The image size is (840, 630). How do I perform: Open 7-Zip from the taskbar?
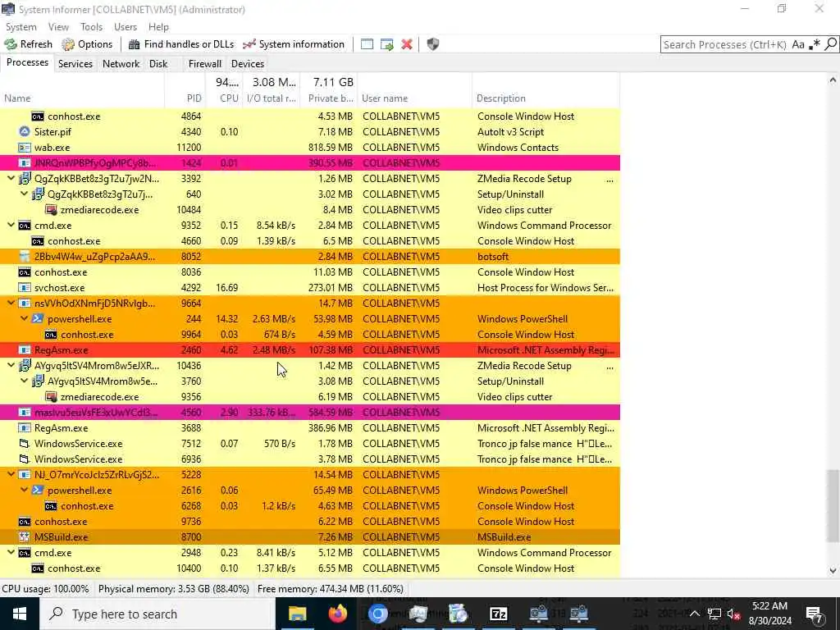tap(498, 614)
